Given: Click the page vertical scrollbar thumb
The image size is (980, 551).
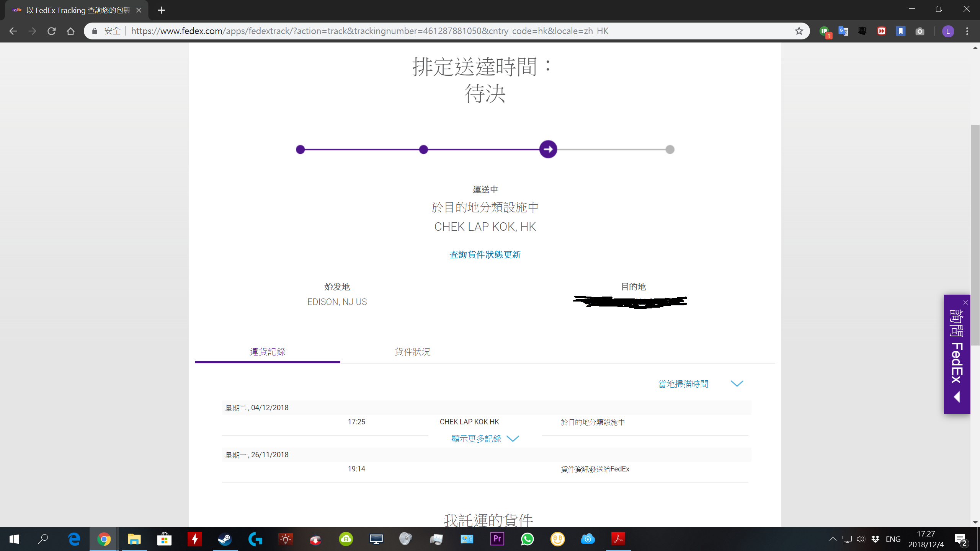Looking at the screenshot, I should tap(975, 235).
